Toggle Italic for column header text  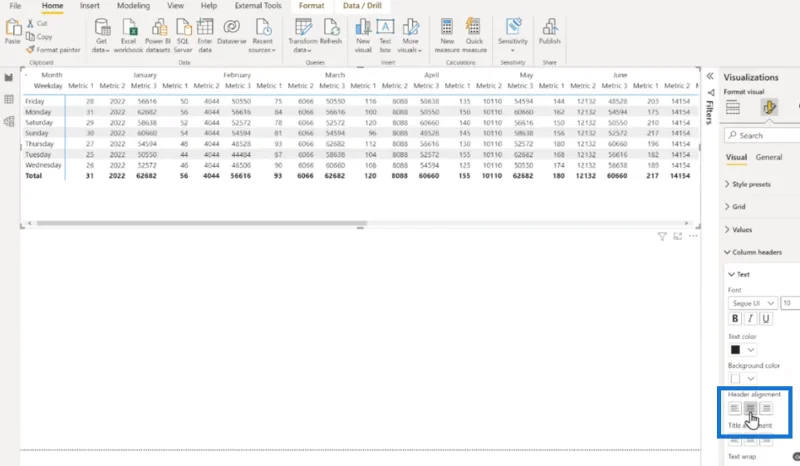(x=750, y=318)
